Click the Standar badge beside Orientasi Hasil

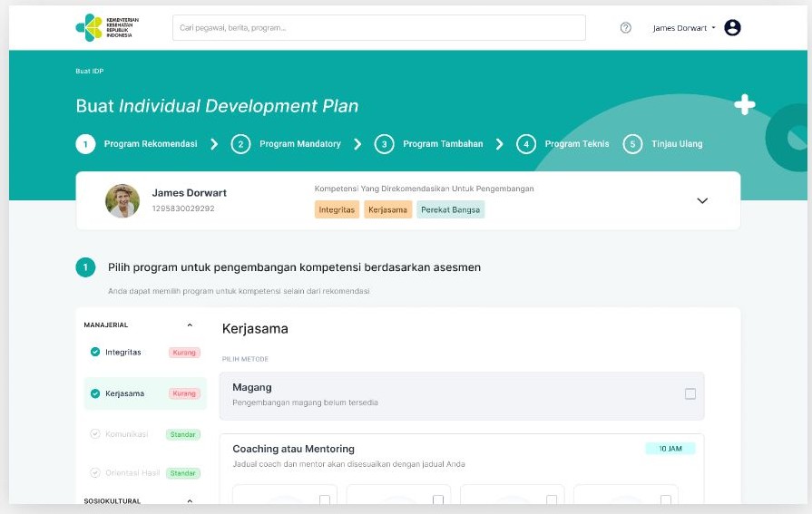click(x=182, y=473)
